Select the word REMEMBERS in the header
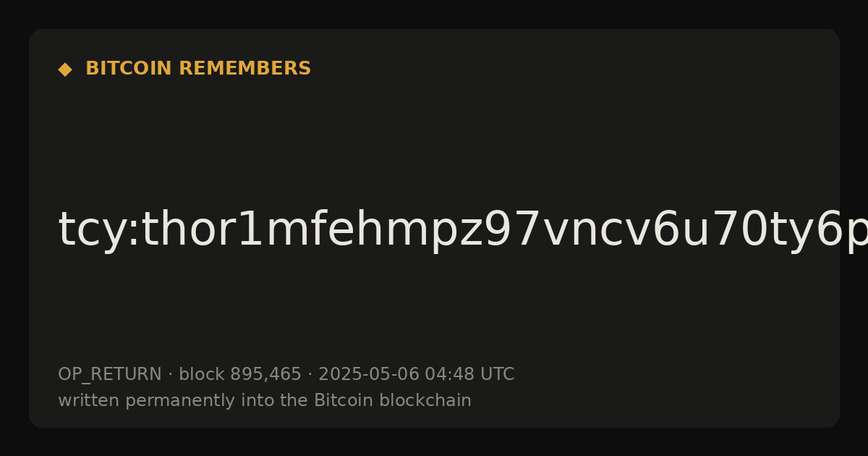 point(244,69)
